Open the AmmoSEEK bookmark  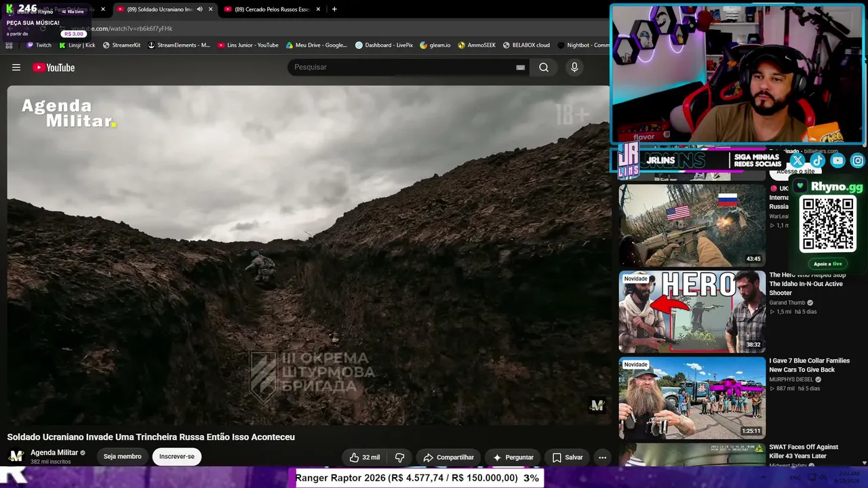[477, 45]
